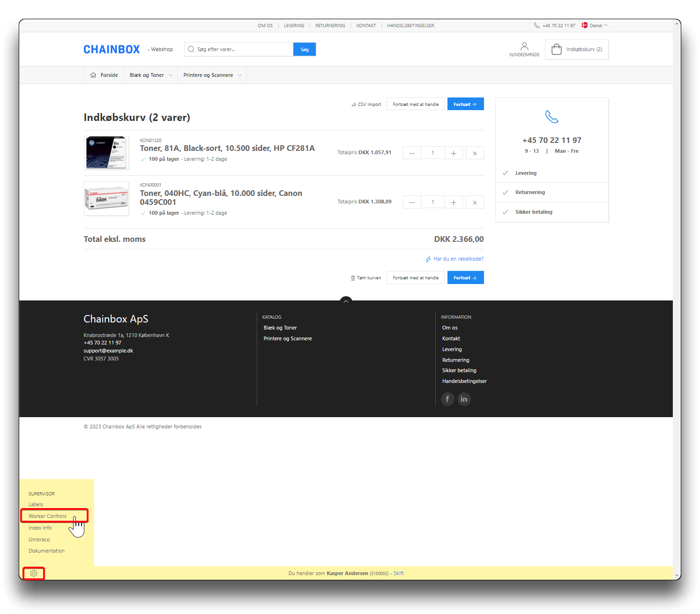Decrease quantity of Canon cyan toner
The image size is (700, 614).
pyautogui.click(x=412, y=202)
